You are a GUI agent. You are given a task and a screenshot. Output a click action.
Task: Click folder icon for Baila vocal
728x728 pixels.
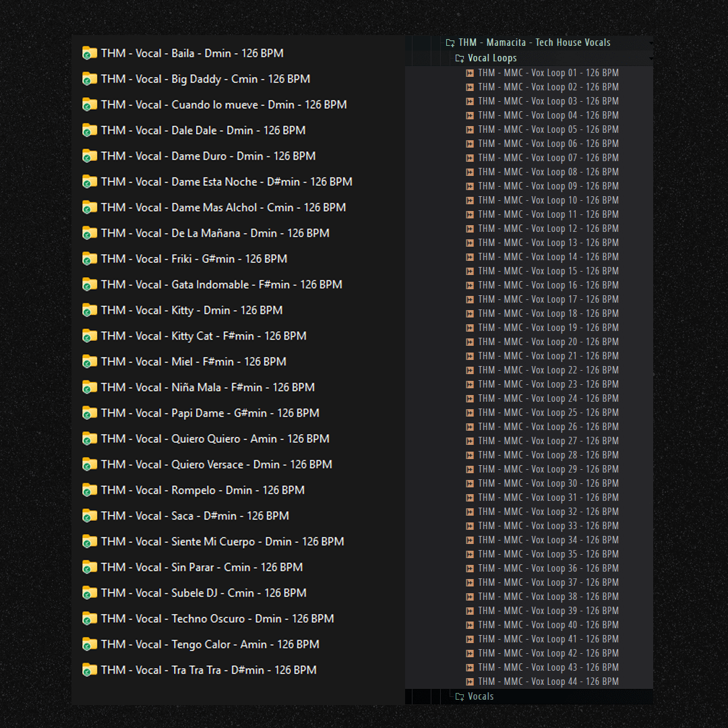[90, 53]
